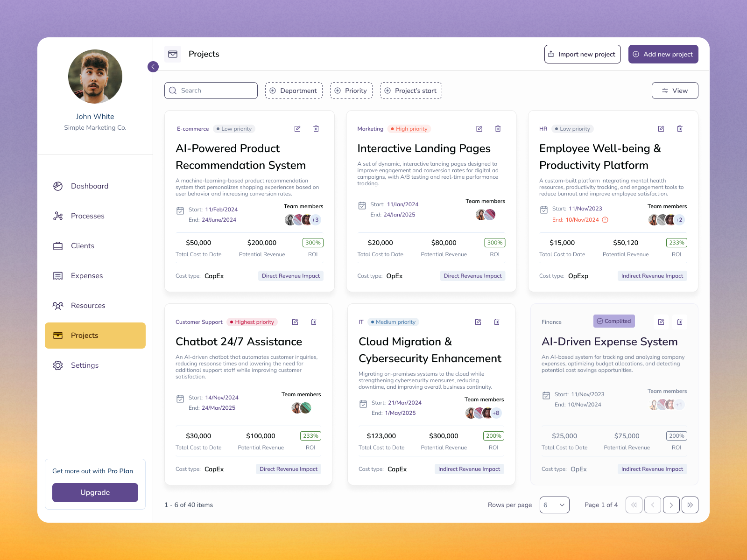The width and height of the screenshot is (747, 560).
Task: Click the E-commerce department label
Action: [193, 129]
